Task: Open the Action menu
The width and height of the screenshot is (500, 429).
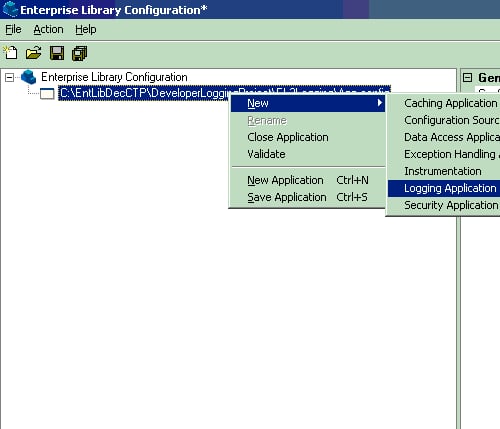Action: (48, 29)
